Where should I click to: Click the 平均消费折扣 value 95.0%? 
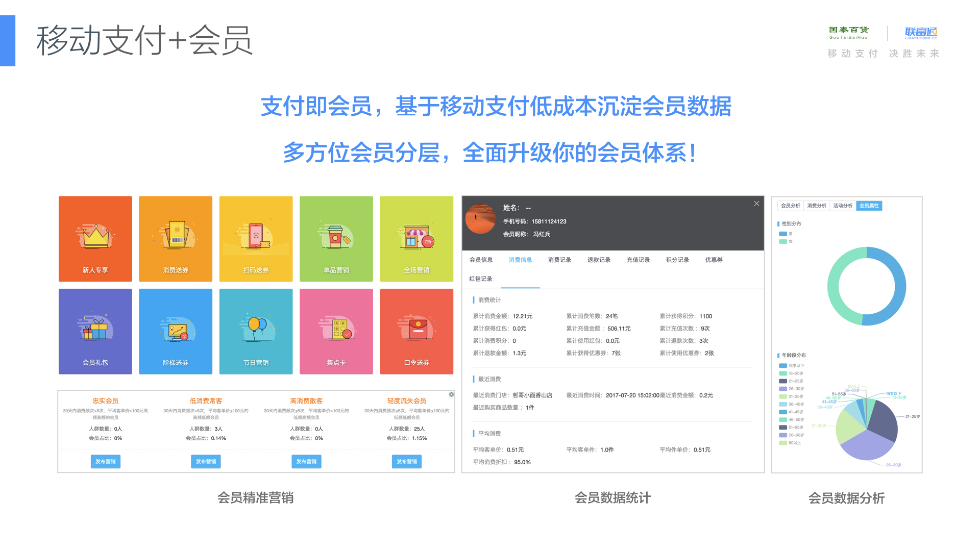pyautogui.click(x=522, y=462)
